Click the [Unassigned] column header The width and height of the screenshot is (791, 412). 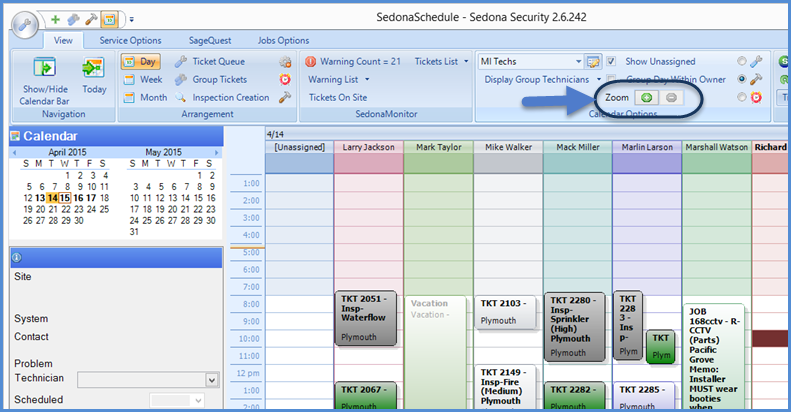[300, 147]
